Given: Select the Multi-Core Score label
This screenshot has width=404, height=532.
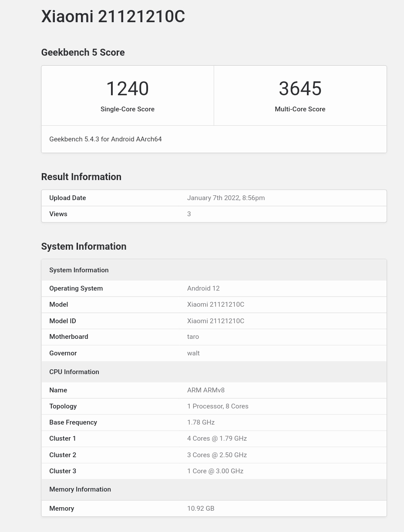Looking at the screenshot, I should 300,109.
